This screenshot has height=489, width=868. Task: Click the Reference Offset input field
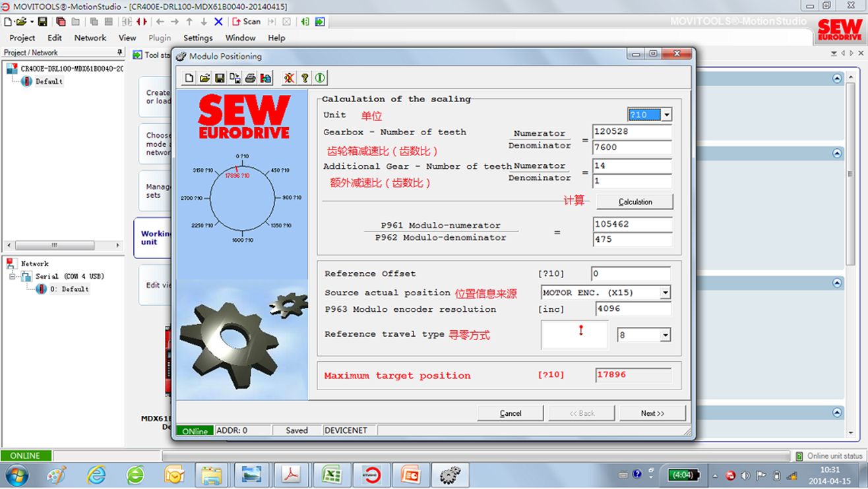coord(630,274)
